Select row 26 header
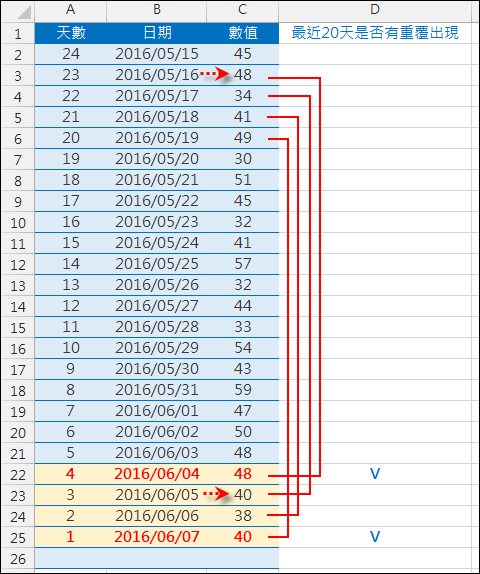 [18, 559]
